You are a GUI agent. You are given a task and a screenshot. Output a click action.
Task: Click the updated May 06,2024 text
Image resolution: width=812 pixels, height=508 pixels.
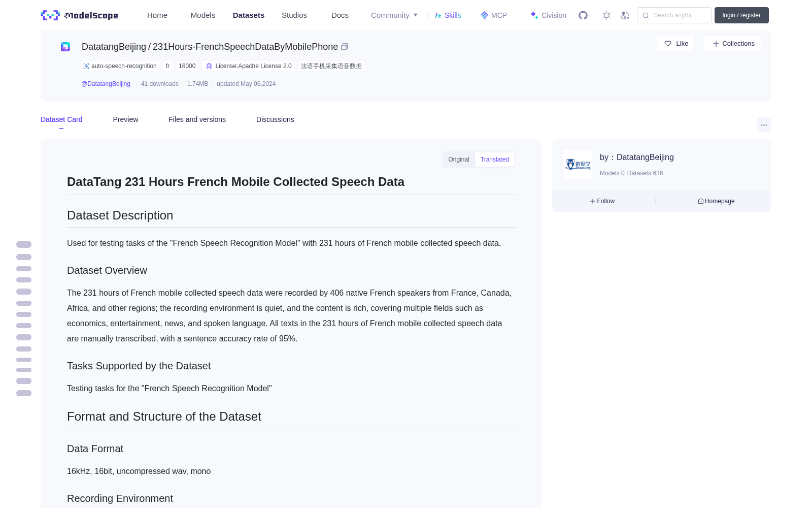(246, 84)
